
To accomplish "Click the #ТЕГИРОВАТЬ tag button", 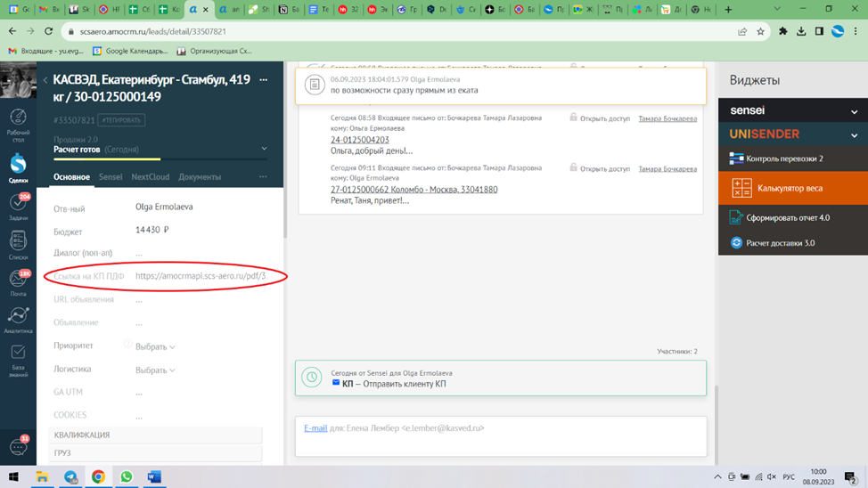I will [121, 120].
